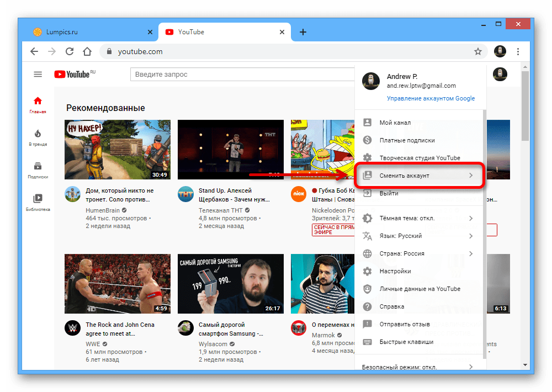Click the browser reload page icon

[x=70, y=51]
